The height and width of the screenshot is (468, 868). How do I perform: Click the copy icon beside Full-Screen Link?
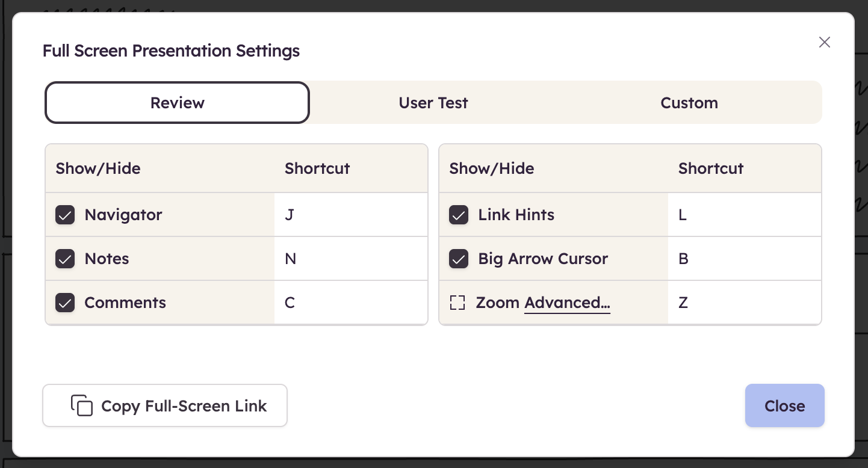(82, 405)
